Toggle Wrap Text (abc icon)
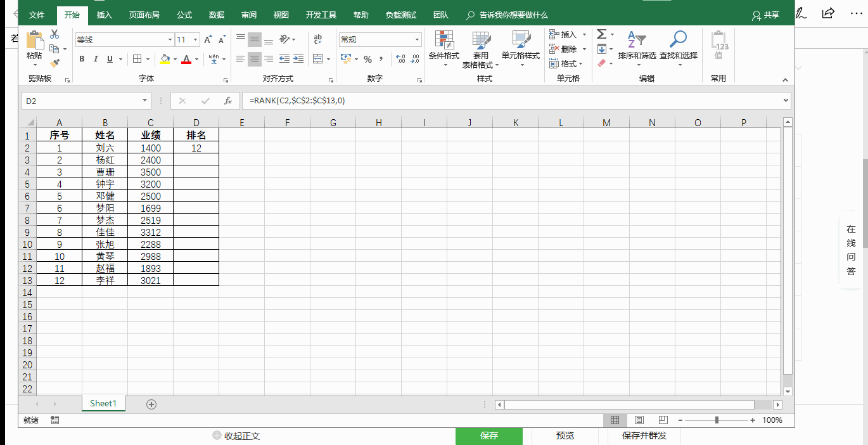This screenshot has width=868, height=445. click(x=318, y=39)
